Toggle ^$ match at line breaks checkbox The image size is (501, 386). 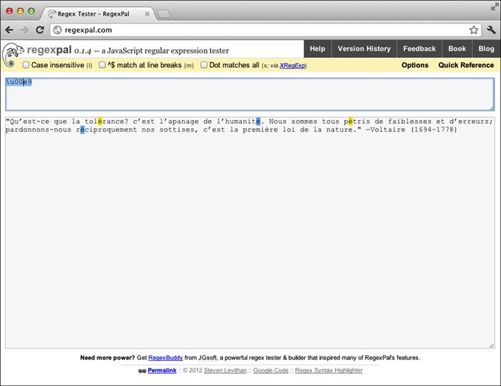(x=102, y=65)
